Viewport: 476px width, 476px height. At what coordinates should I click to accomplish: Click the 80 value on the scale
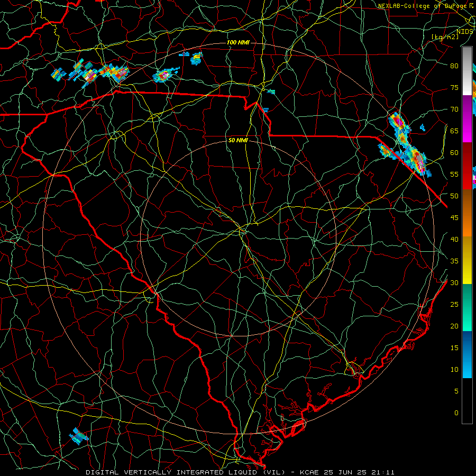[454, 66]
